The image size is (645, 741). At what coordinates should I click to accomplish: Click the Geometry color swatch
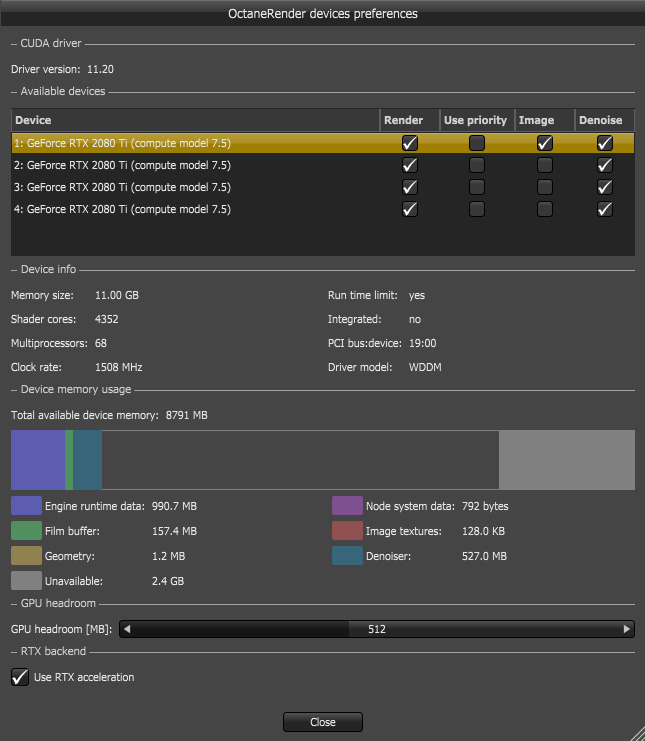pyautogui.click(x=26, y=556)
